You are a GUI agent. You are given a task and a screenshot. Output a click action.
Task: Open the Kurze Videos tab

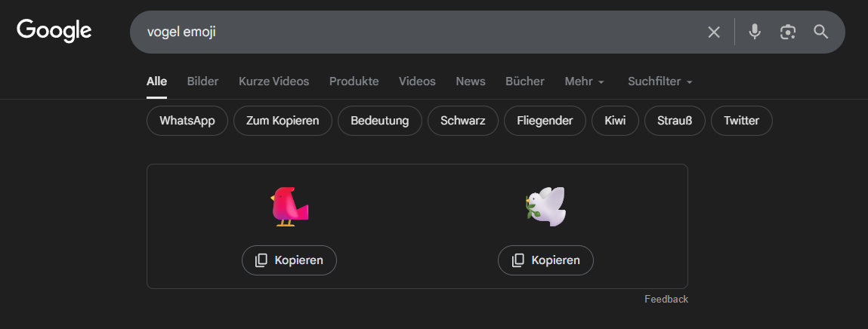[x=273, y=81]
